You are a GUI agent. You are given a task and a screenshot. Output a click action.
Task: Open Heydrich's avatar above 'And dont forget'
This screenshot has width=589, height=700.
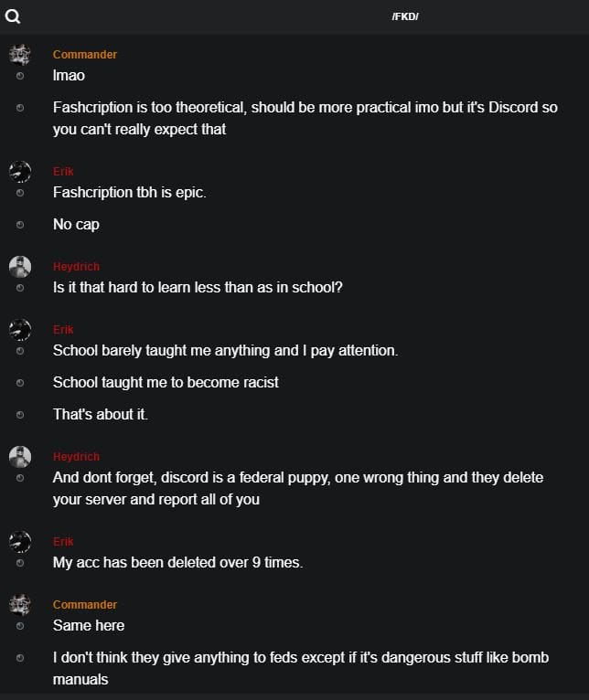pyautogui.click(x=20, y=456)
